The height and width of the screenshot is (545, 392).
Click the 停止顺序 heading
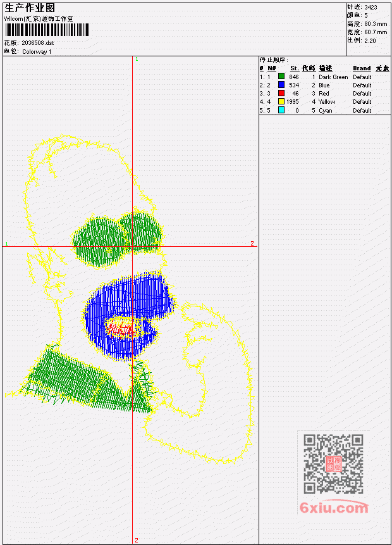[x=274, y=60]
